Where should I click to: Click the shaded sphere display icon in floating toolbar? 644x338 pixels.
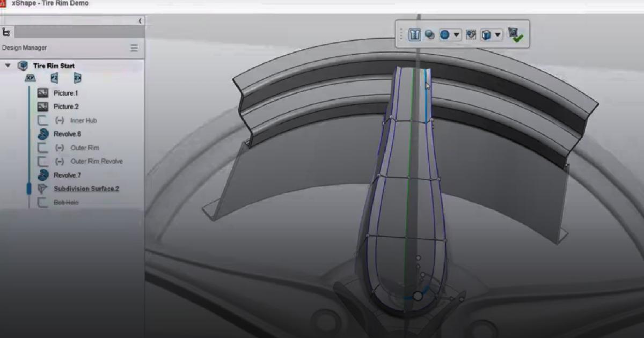coord(429,34)
